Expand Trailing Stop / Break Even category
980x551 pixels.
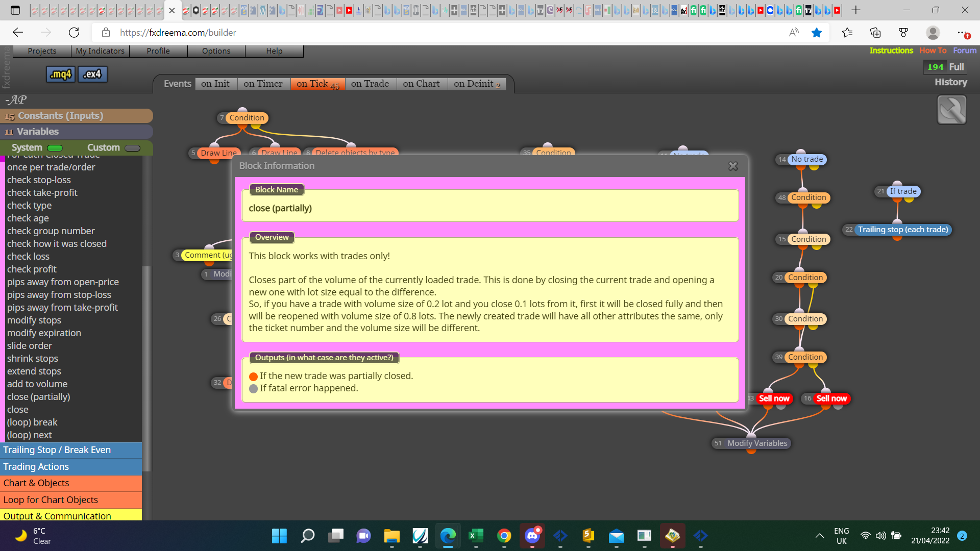(71, 450)
